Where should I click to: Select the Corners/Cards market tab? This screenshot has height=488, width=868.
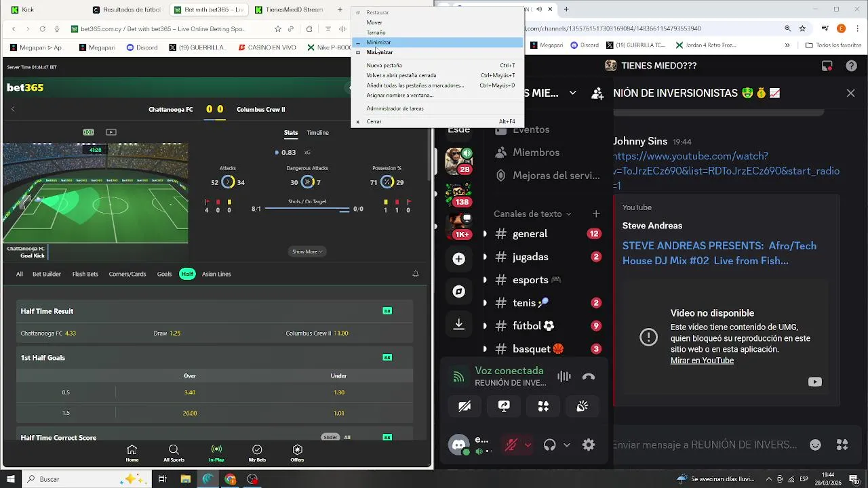click(127, 274)
